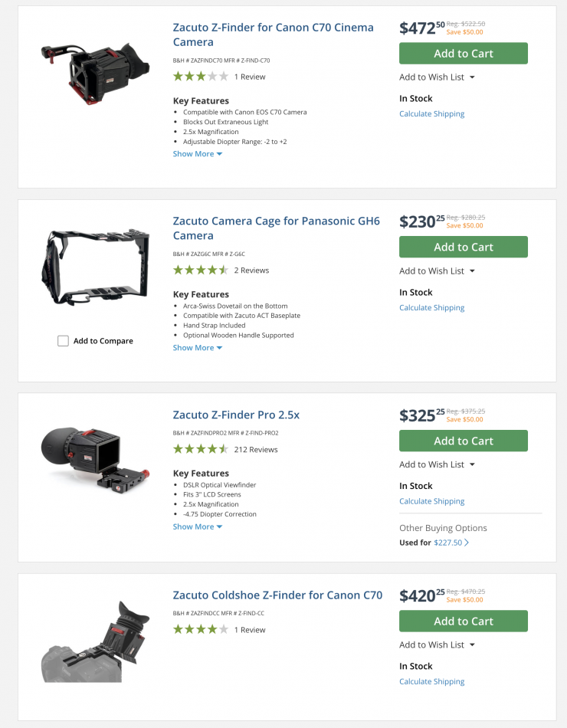567x728 pixels.
Task: Add Z-Finder Pro 2.5x to cart
Action: tap(464, 441)
